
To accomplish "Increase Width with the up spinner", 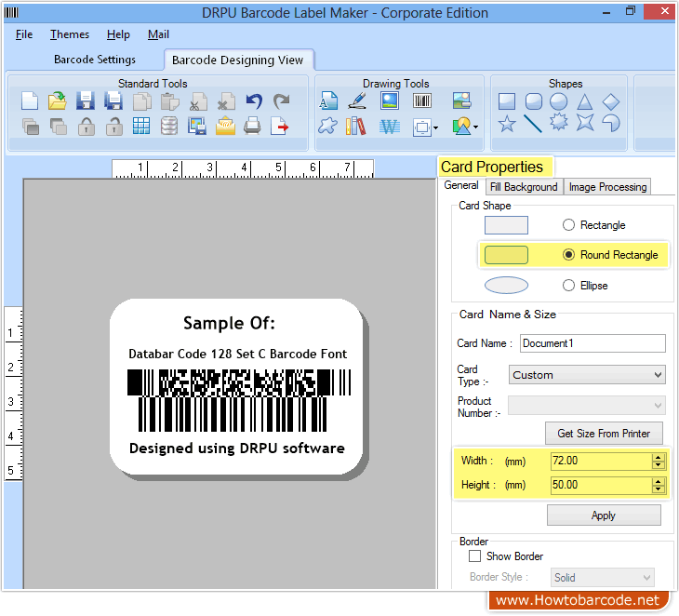I will pos(659,458).
